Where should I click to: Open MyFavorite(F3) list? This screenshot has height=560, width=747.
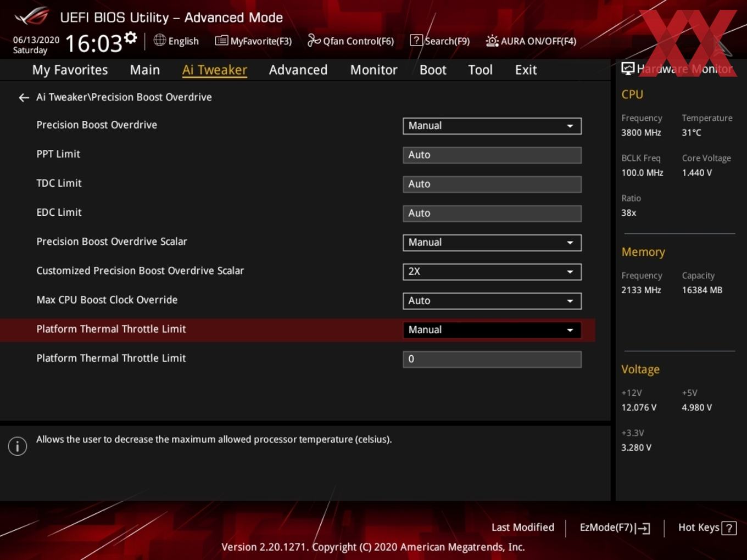253,41
